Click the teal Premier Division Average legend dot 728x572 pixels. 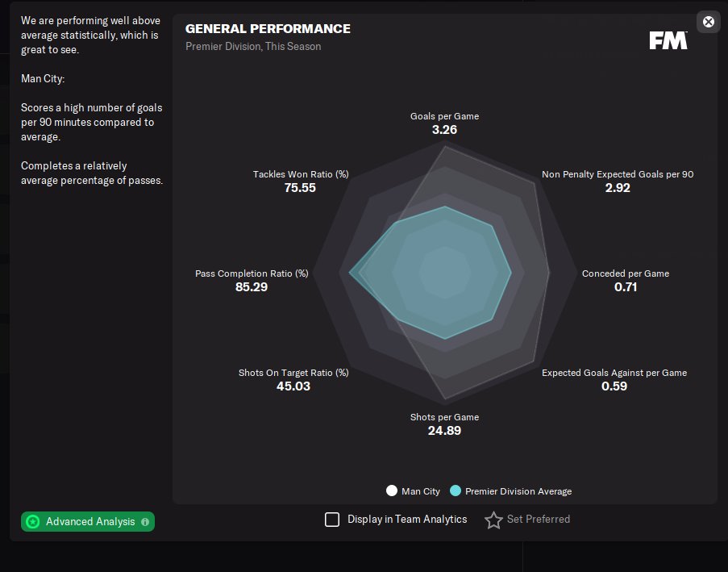pos(456,491)
